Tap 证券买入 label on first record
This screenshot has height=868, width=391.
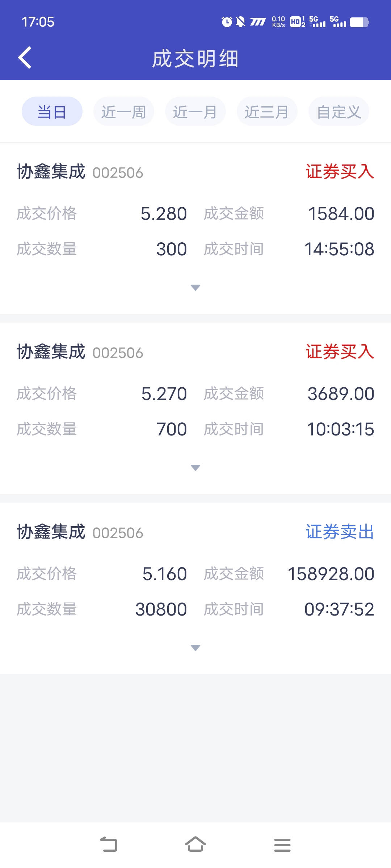(x=340, y=172)
